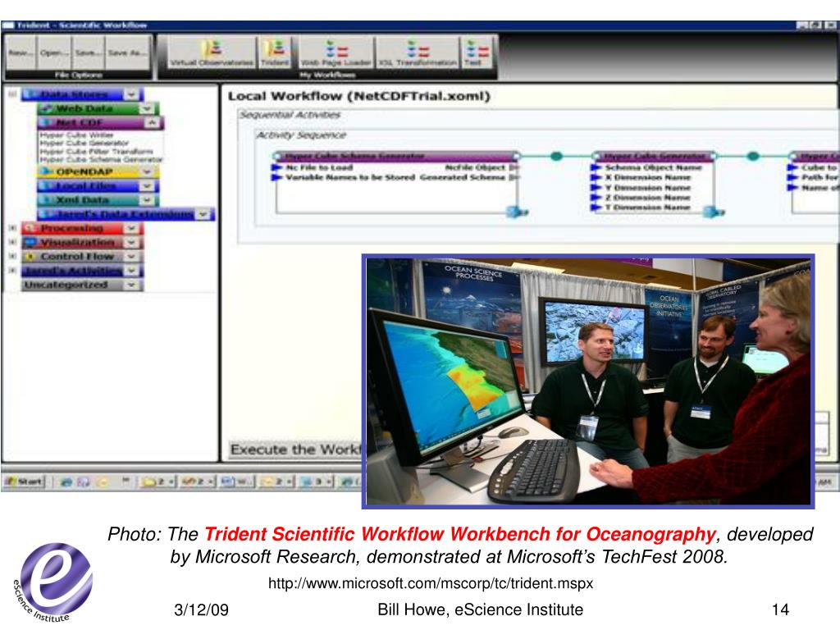840x630 pixels.
Task: Expand the Visualization tree node
Action: point(12,242)
